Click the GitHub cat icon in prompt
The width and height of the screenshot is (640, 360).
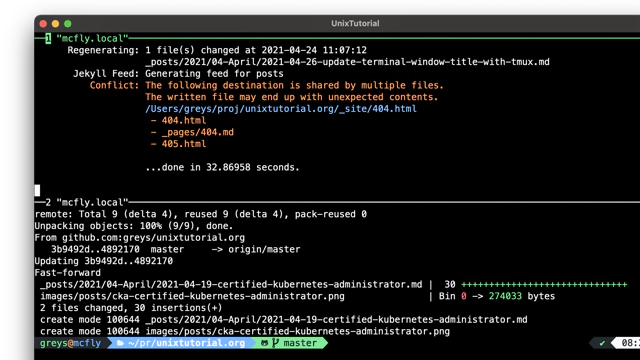264,343
